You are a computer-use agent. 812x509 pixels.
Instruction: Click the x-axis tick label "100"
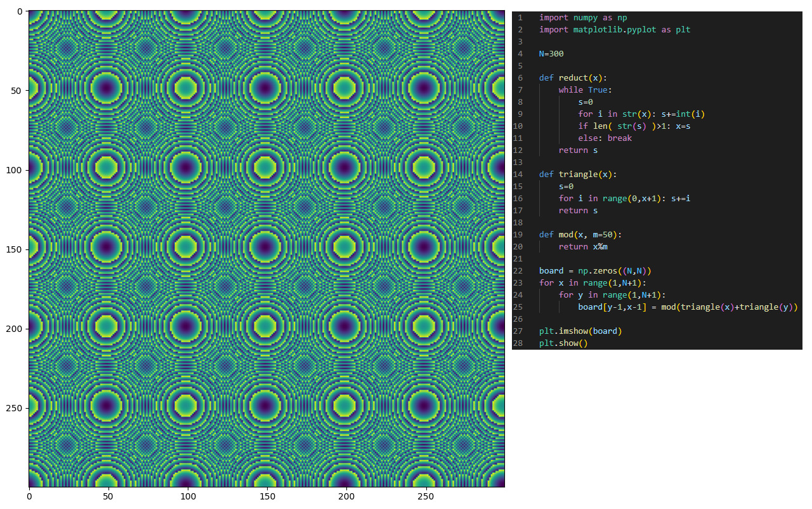click(x=188, y=497)
